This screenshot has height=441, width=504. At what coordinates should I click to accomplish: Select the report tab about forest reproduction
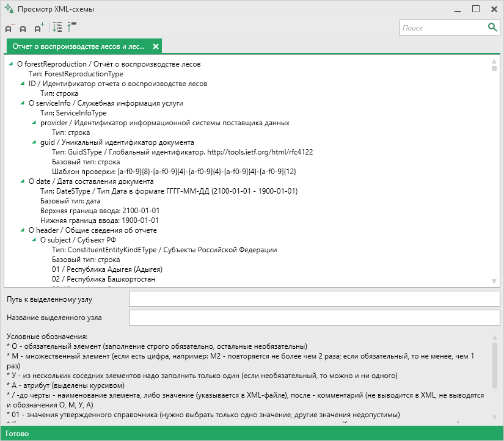pos(78,46)
